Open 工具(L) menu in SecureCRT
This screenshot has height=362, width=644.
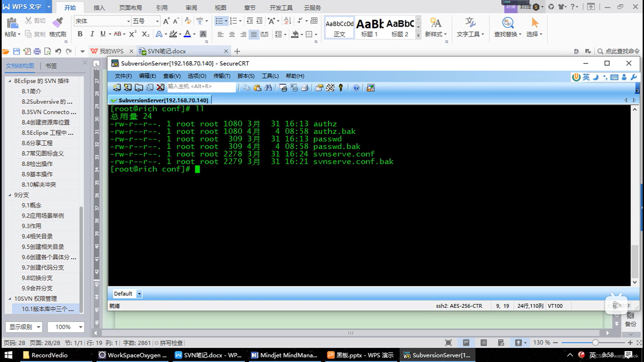pos(270,76)
